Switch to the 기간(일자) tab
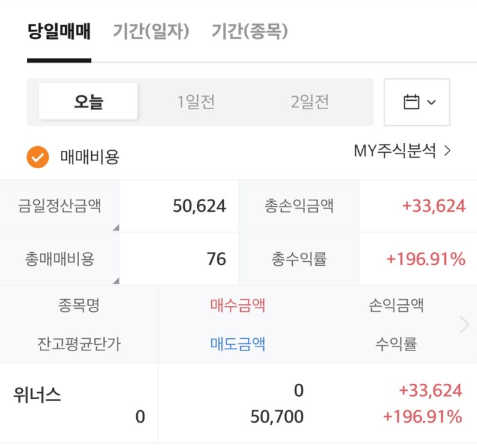477x448 pixels. pos(152,31)
